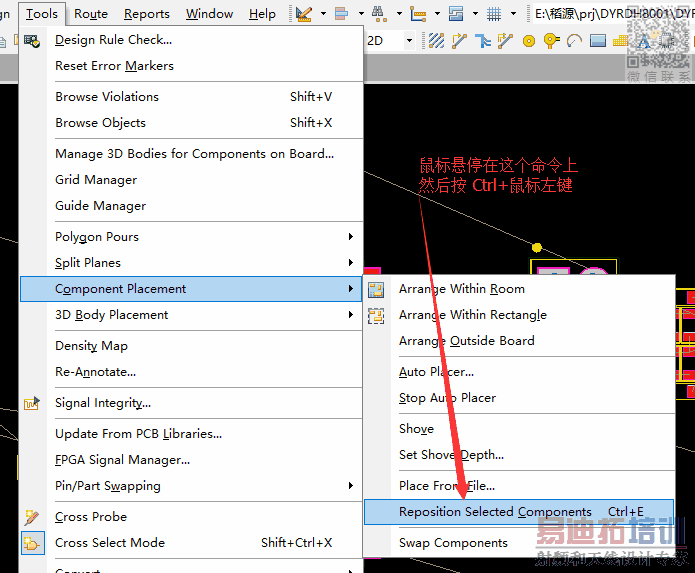Expand the Pin/Part Swapping submenu arrow
695x573 pixels.
(x=351, y=485)
